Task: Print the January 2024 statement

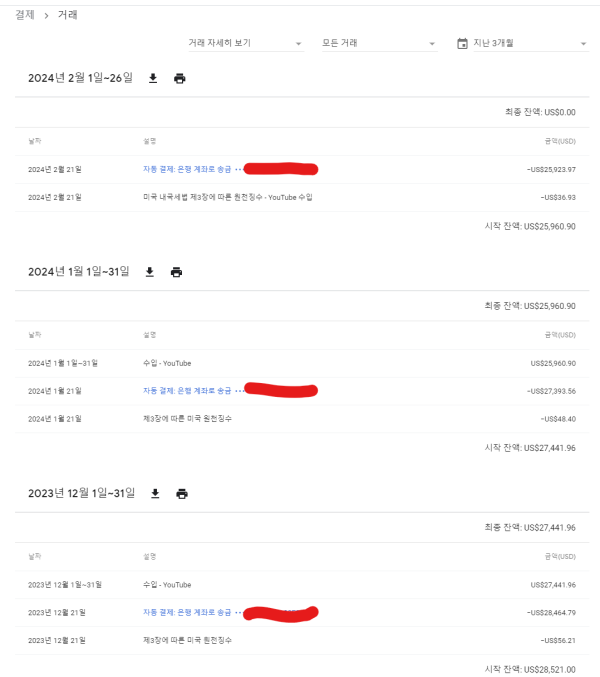Action: coord(177,271)
